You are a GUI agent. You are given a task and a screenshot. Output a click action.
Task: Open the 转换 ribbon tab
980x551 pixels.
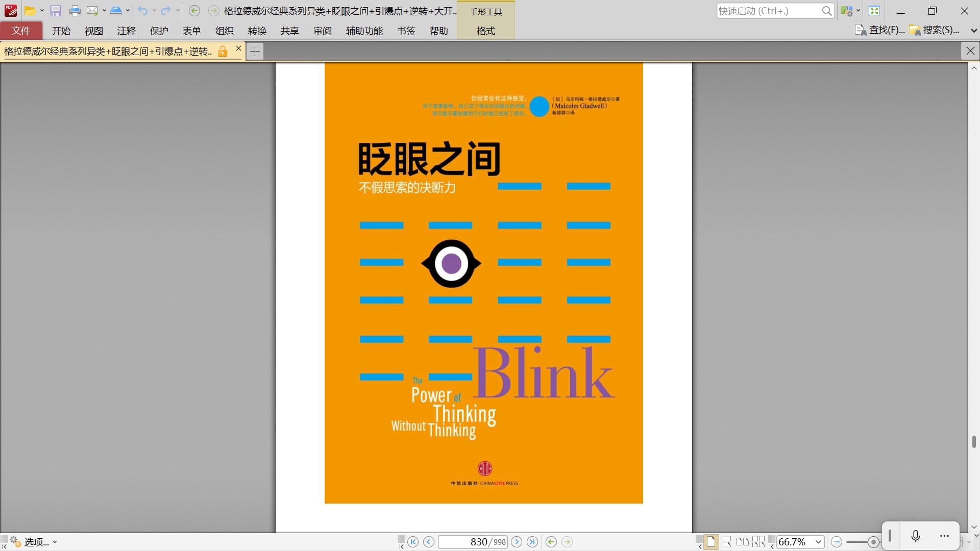click(x=257, y=31)
